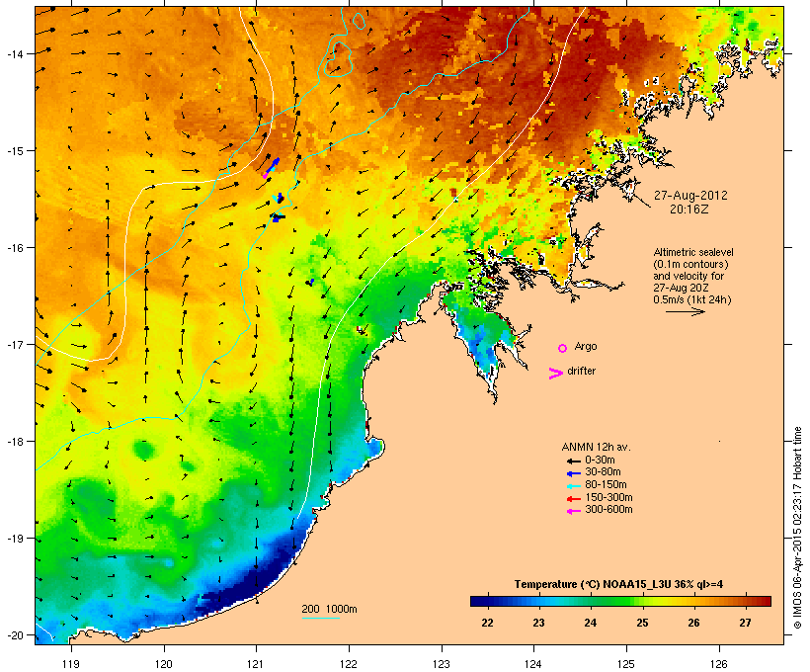Viewport: 810px width, 672px height.
Task: Click the colorbar tick label 26
Action: click(x=693, y=623)
